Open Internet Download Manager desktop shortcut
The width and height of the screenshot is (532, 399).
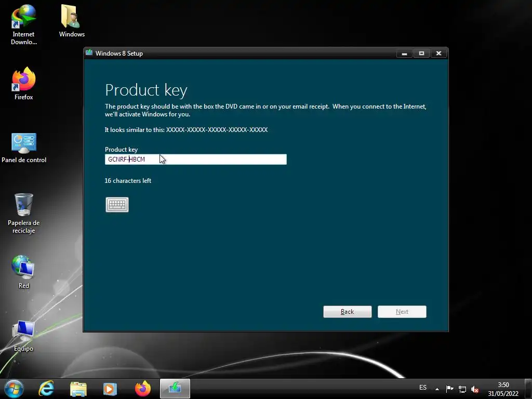pos(23,25)
